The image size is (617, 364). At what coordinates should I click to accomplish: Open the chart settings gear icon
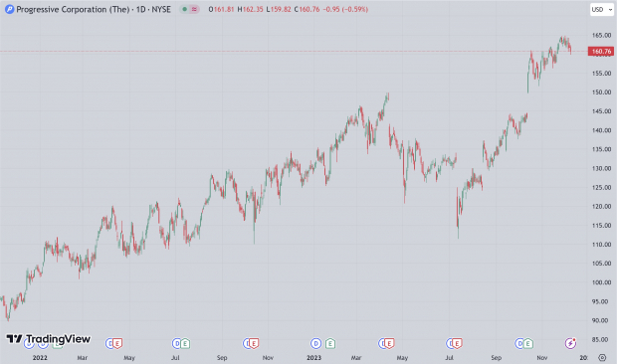(602, 357)
